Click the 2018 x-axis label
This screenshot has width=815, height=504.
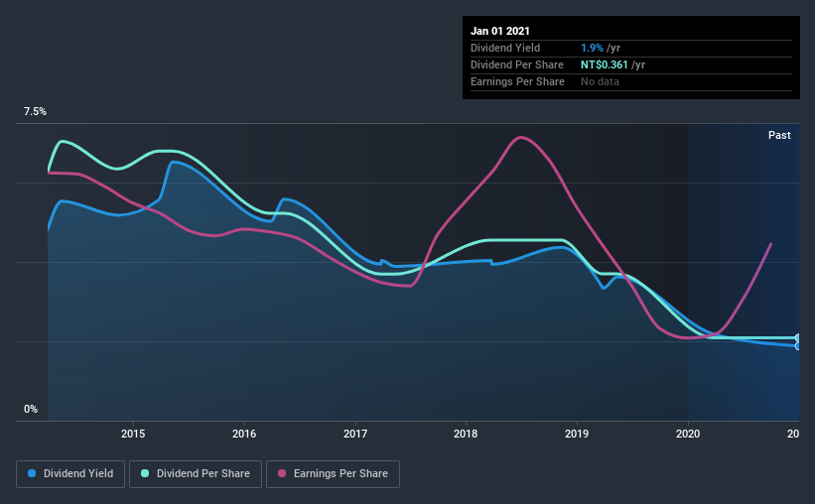466,434
